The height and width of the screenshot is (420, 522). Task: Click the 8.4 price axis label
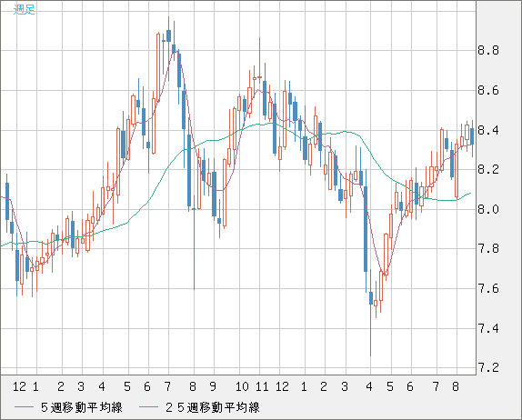[488, 130]
